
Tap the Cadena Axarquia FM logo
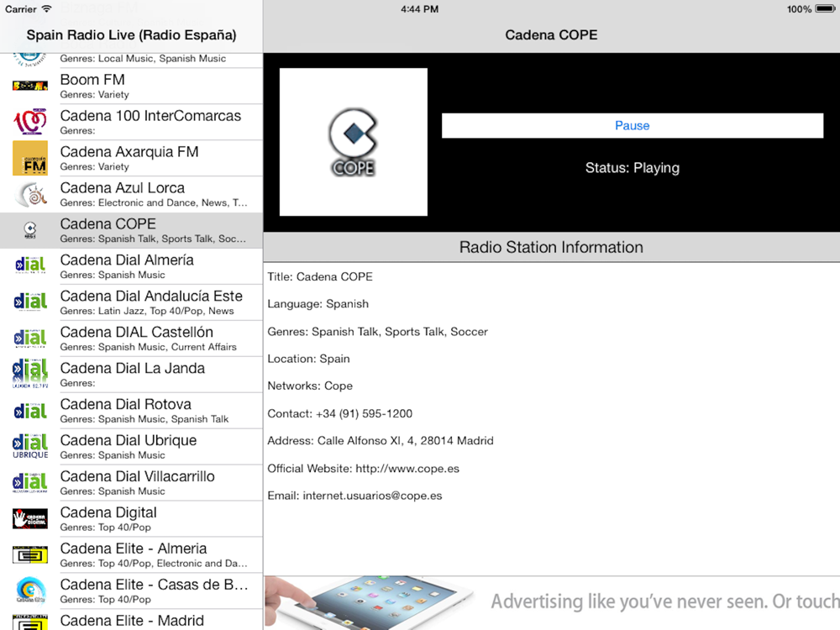(30, 158)
